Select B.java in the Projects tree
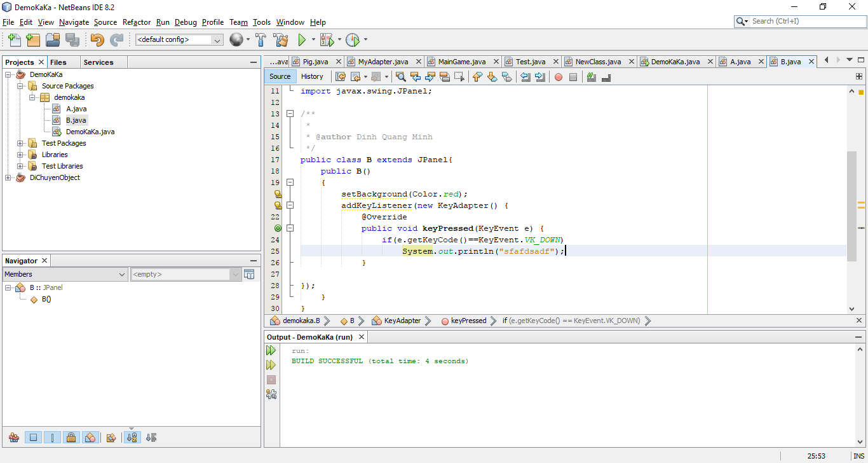 pyautogui.click(x=76, y=120)
